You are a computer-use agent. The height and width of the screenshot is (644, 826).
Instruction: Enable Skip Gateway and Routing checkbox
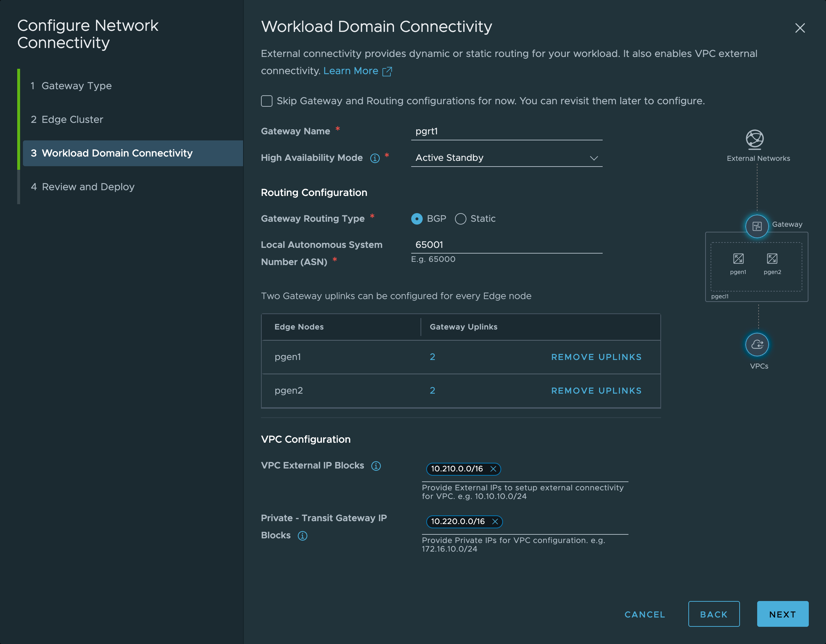point(267,101)
